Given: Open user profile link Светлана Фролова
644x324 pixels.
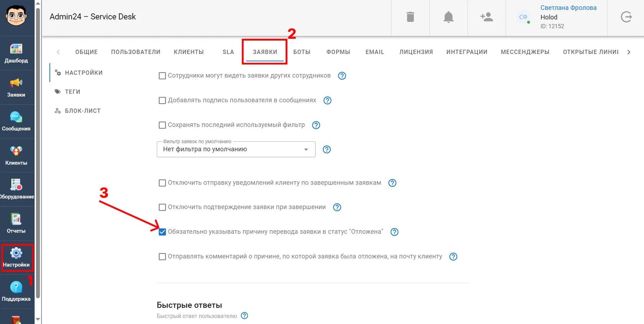Looking at the screenshot, I should [x=568, y=8].
